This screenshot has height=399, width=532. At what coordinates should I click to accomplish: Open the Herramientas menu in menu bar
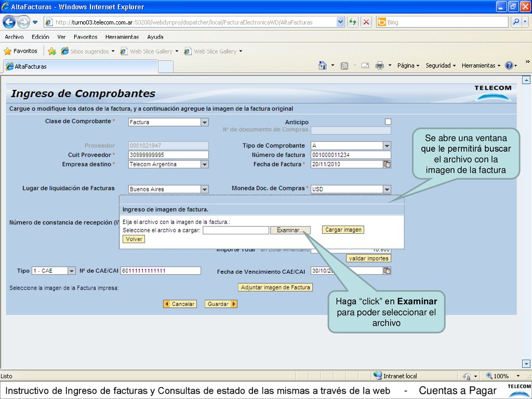[122, 37]
